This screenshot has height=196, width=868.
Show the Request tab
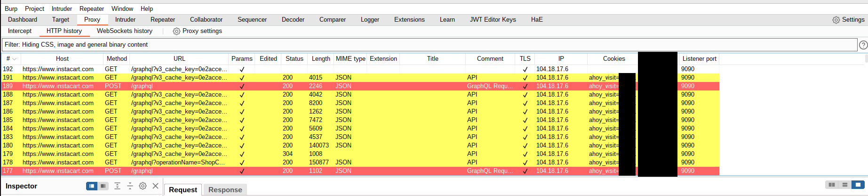tap(183, 190)
